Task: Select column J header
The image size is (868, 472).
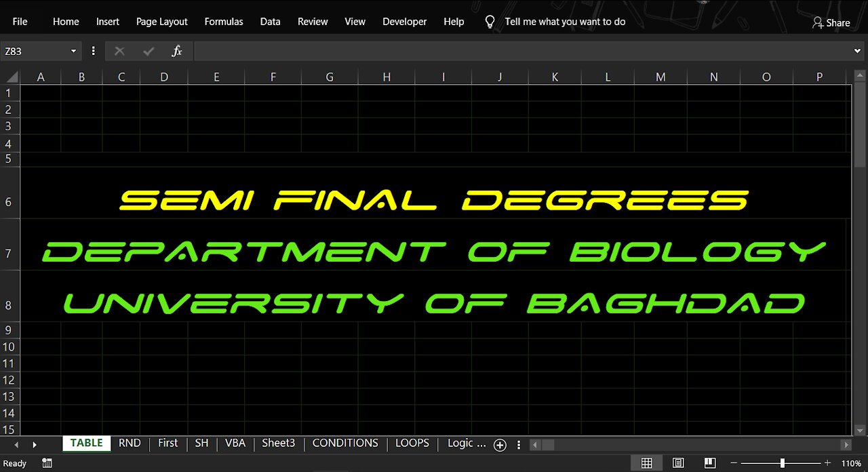Action: pos(500,77)
